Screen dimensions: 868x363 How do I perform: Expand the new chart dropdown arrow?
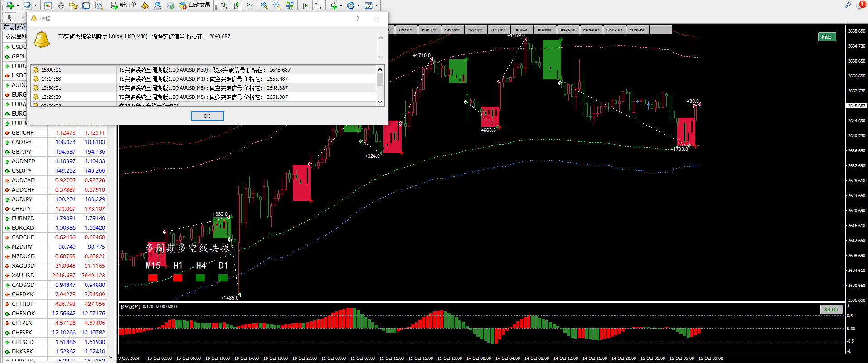coord(18,6)
